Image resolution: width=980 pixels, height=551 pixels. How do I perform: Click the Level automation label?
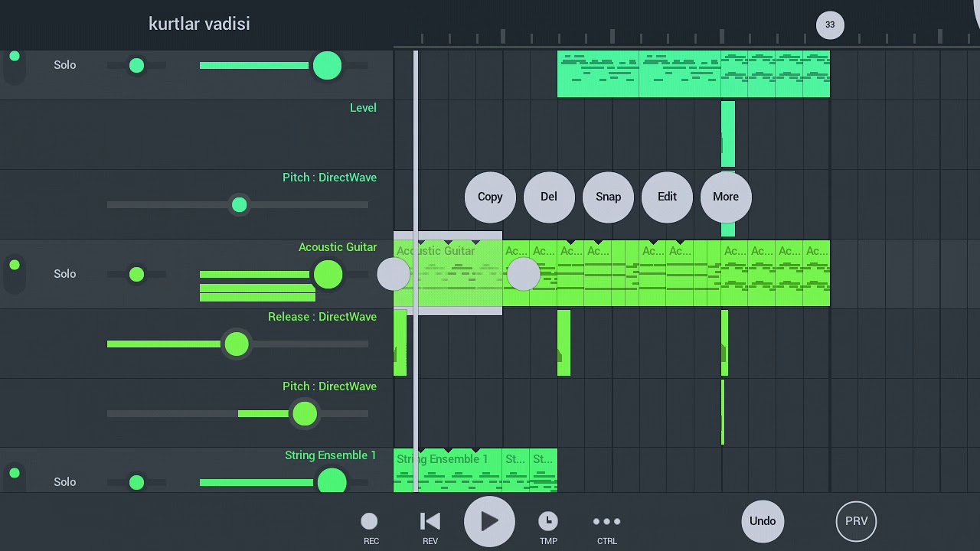click(363, 108)
